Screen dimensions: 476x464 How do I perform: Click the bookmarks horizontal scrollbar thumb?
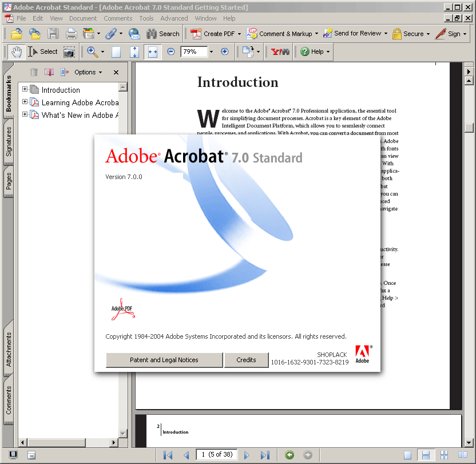57,442
